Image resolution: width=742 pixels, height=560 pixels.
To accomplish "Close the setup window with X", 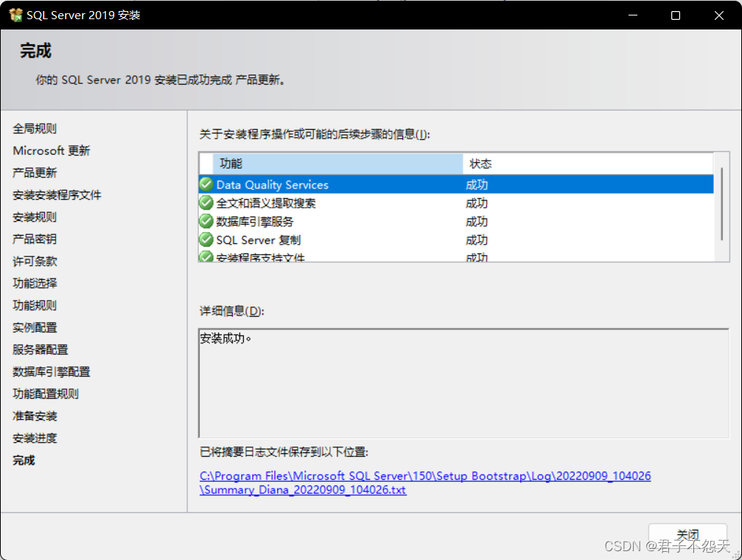I will (719, 15).
